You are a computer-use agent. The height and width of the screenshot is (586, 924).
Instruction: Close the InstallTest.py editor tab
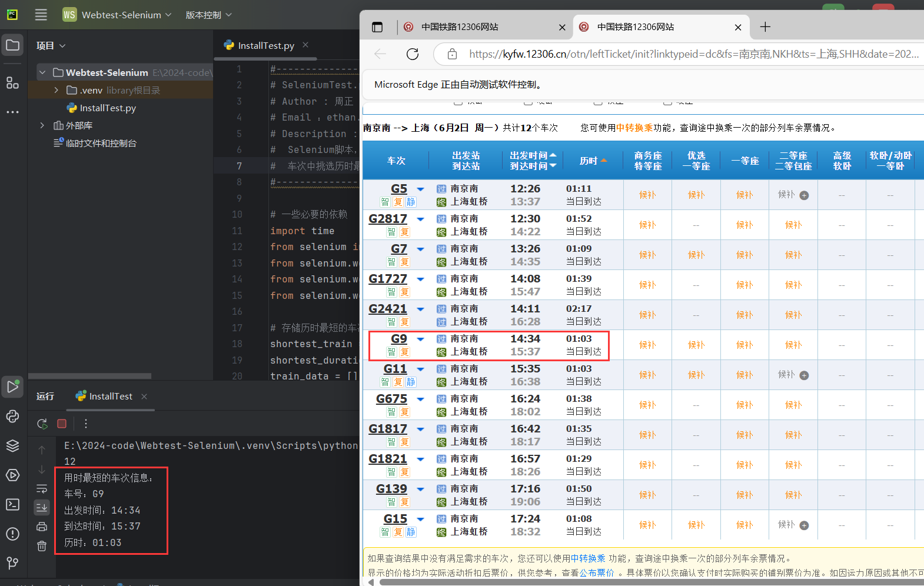click(x=305, y=45)
